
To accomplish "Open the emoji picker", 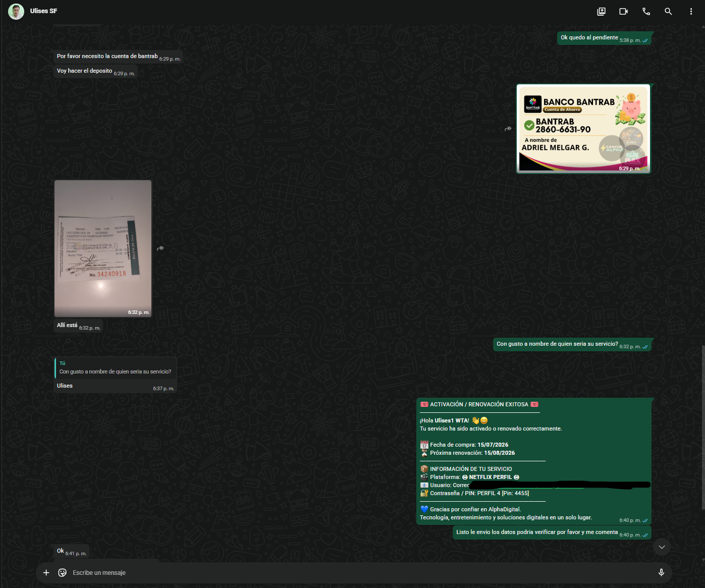I will click(x=63, y=572).
